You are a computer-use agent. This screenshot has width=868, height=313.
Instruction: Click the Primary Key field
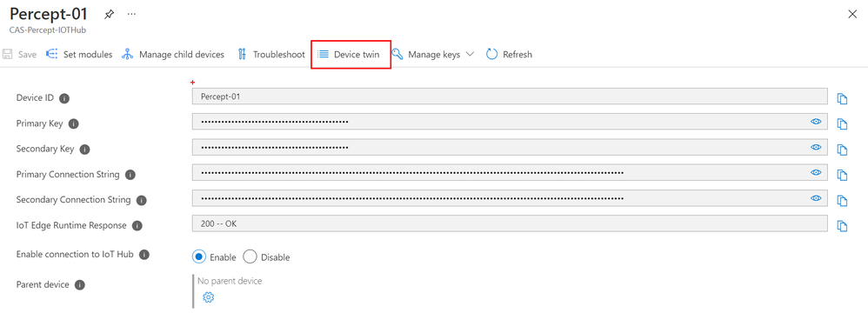[x=510, y=122]
